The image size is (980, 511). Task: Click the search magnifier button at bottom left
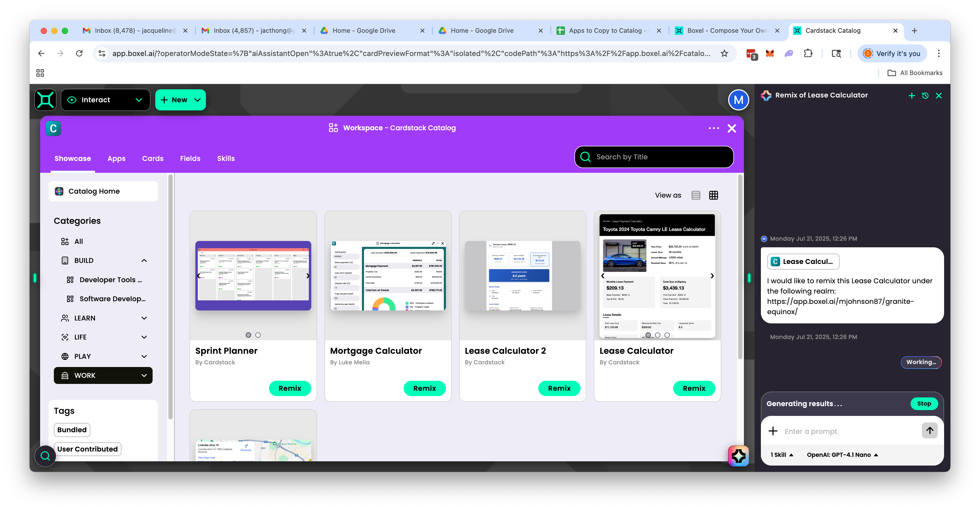coord(45,456)
